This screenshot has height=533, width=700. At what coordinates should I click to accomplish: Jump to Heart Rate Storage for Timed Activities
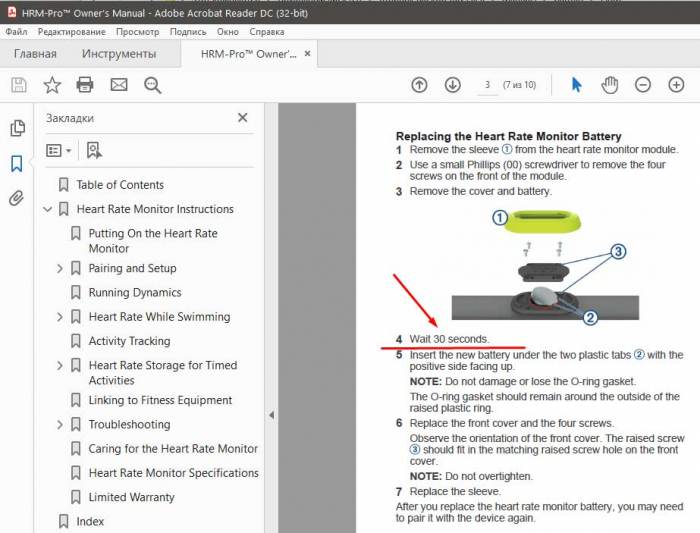[x=163, y=373]
